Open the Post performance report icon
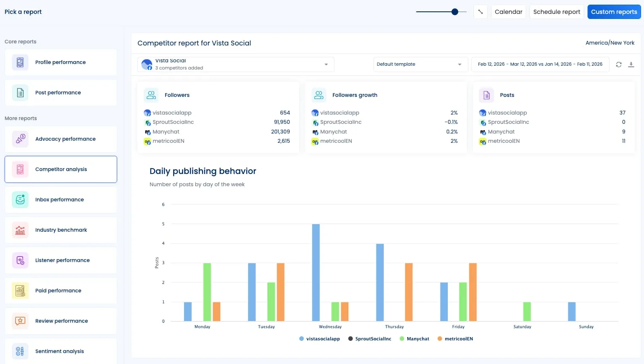644x364 pixels. 20,92
